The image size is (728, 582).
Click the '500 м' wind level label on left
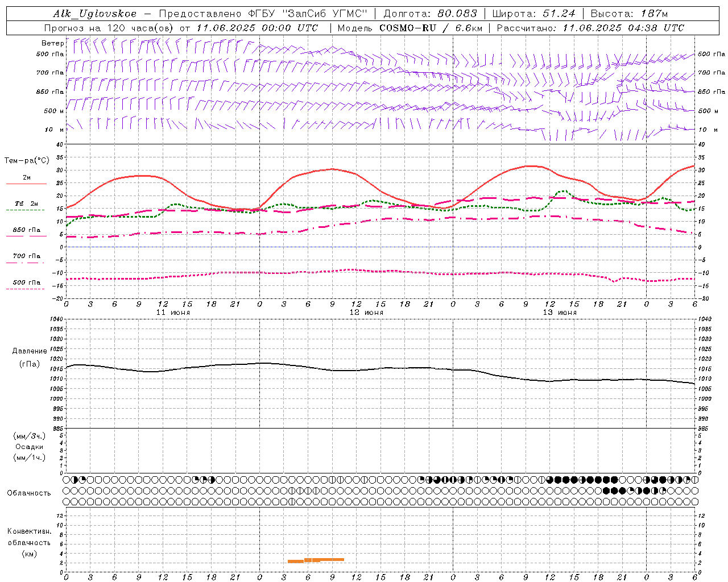tap(55, 111)
